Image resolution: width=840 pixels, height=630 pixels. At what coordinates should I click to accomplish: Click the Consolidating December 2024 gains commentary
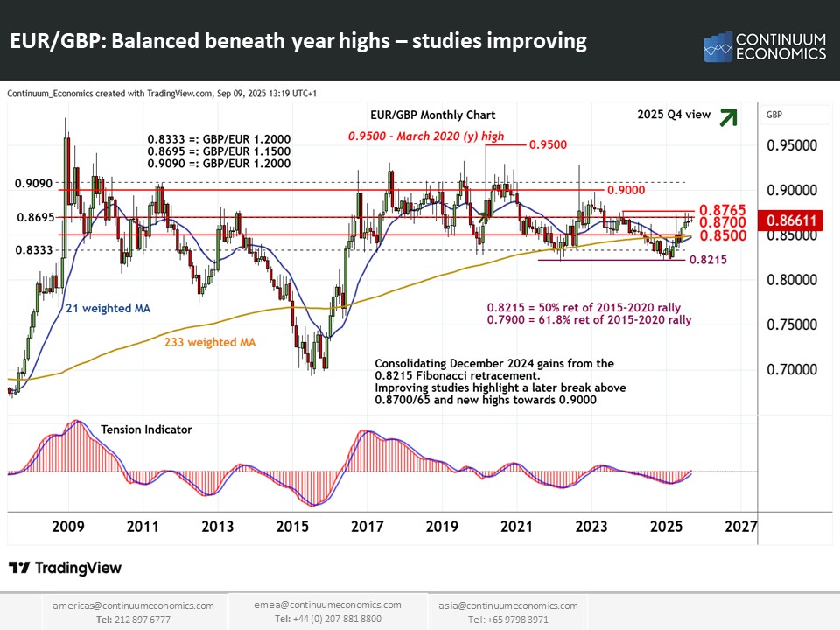point(500,382)
